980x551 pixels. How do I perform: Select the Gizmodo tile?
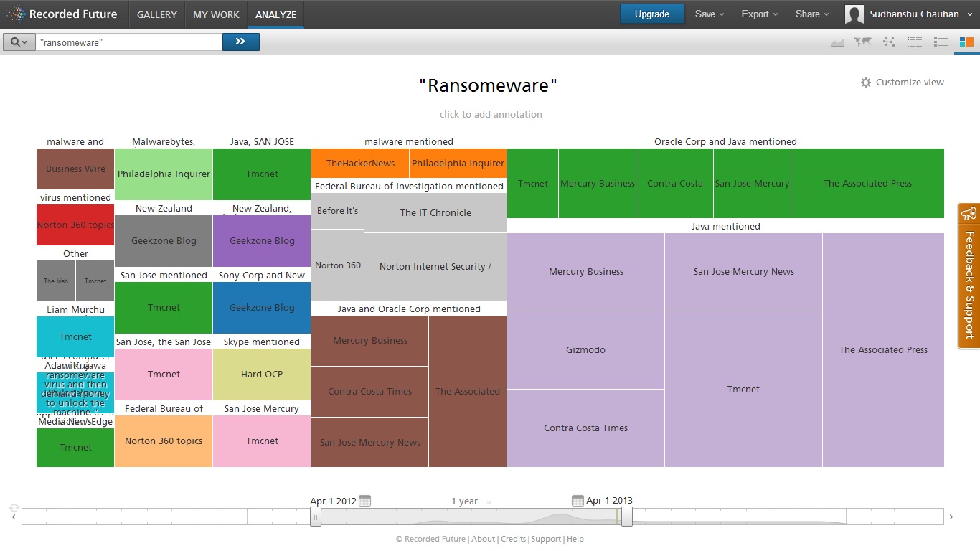pyautogui.click(x=585, y=349)
